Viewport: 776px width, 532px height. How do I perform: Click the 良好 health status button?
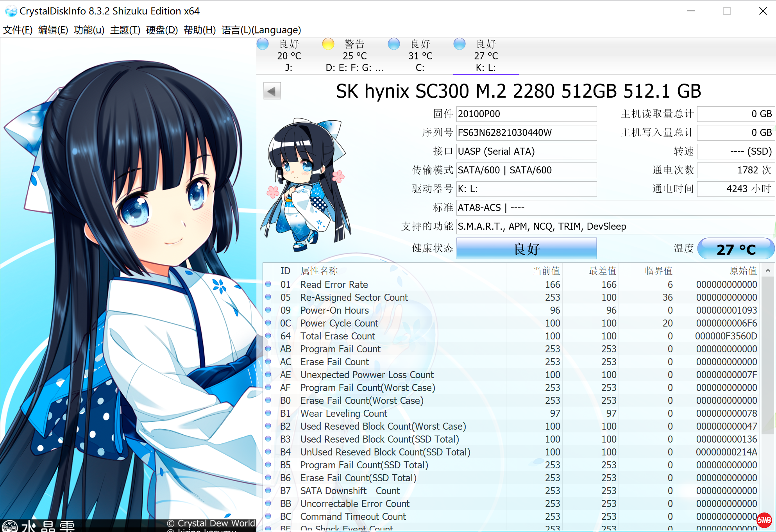click(x=526, y=248)
